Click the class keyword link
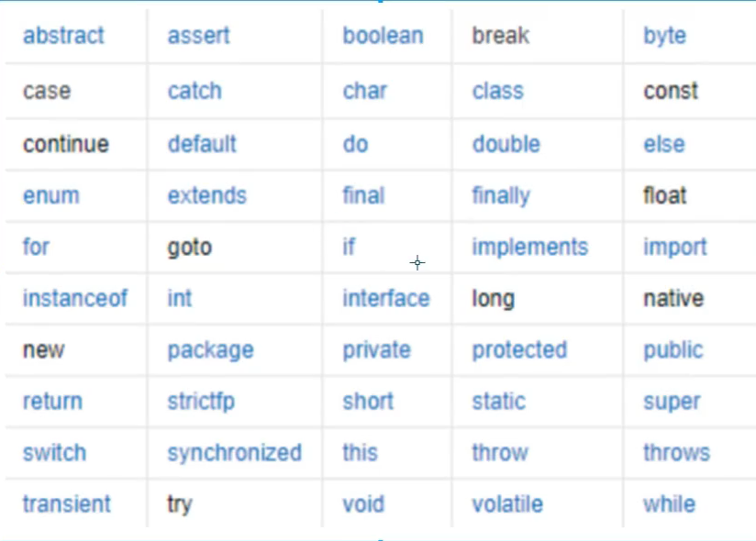The height and width of the screenshot is (541, 756). [497, 91]
